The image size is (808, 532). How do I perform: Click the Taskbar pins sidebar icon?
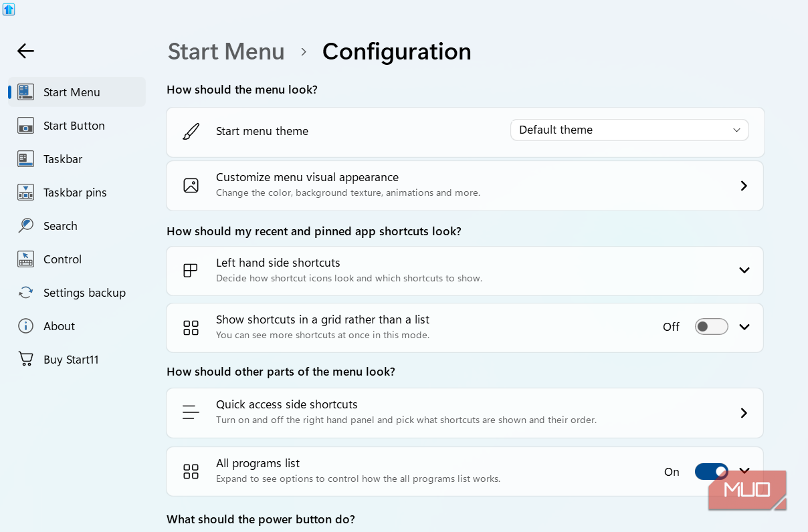point(25,192)
